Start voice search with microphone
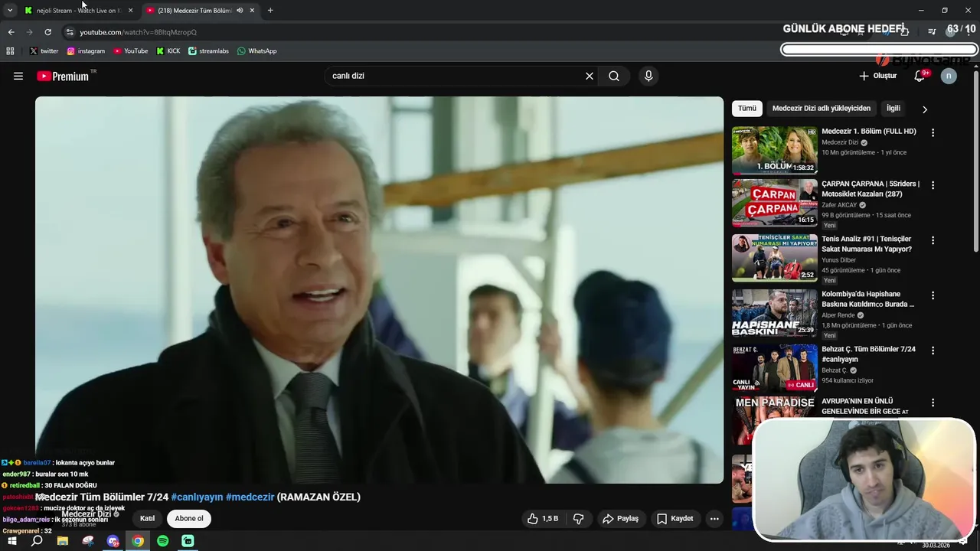This screenshot has width=980, height=551. tap(648, 76)
